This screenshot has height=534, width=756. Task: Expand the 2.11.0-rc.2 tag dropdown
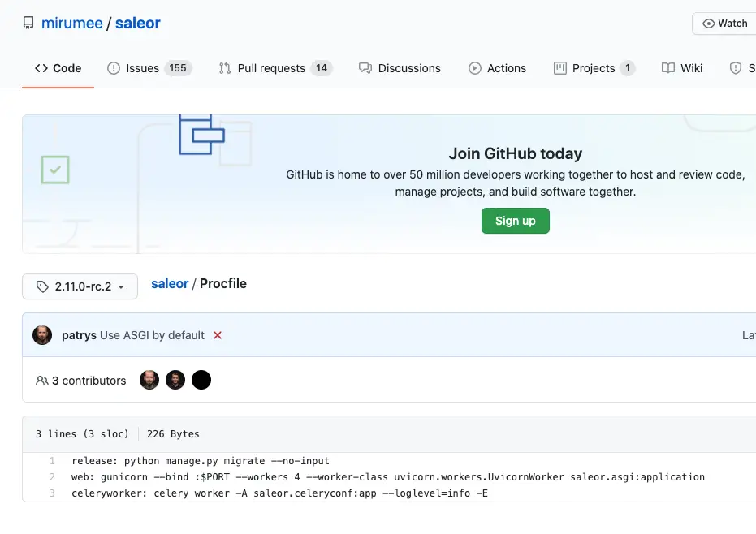coord(80,286)
